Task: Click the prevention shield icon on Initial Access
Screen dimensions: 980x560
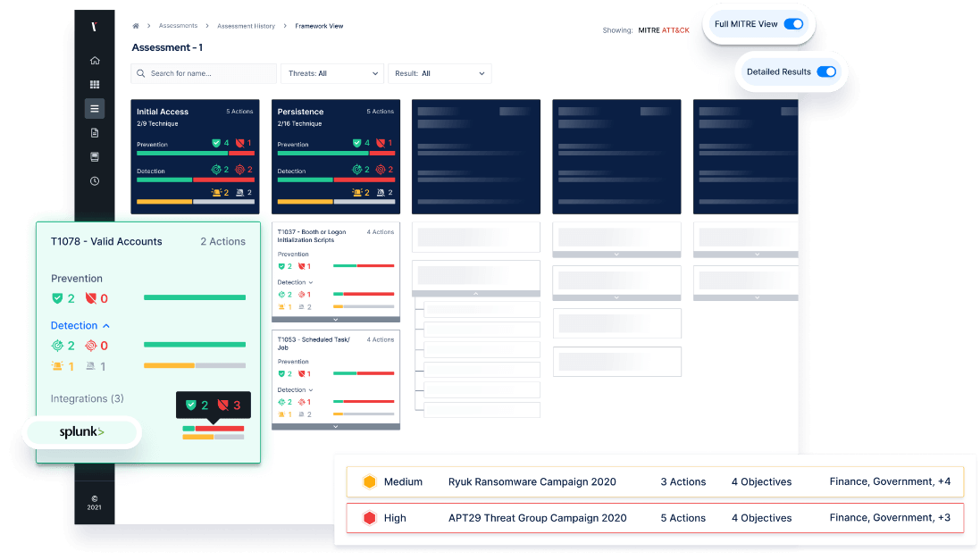Action: point(216,143)
